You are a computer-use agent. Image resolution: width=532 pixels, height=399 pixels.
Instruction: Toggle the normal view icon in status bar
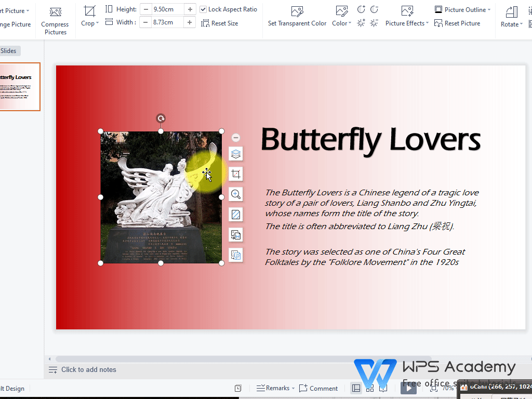[356, 388]
